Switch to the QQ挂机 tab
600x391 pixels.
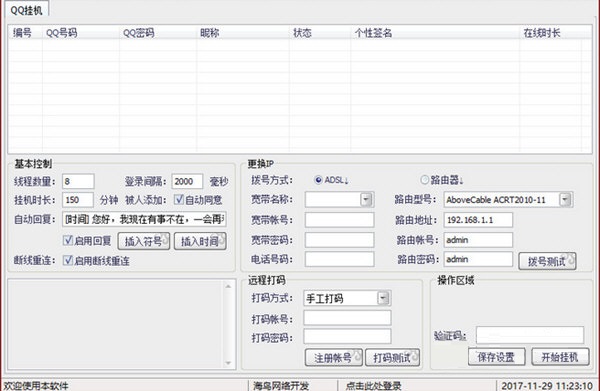[x=26, y=10]
